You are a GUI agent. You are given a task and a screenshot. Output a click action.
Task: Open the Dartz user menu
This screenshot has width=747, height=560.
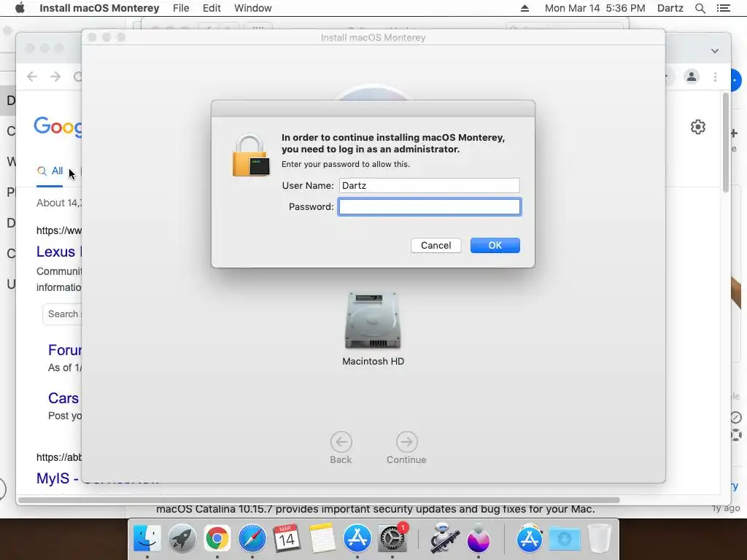click(x=670, y=8)
